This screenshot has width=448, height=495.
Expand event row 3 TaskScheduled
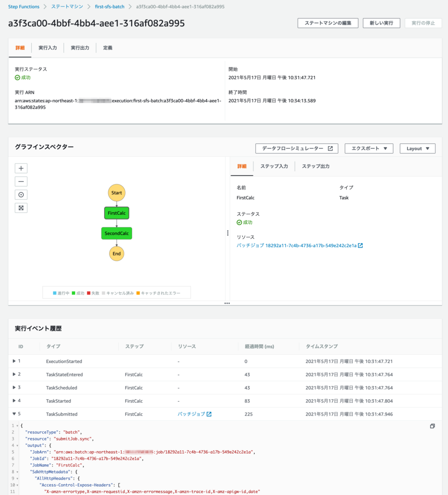pyautogui.click(x=14, y=387)
